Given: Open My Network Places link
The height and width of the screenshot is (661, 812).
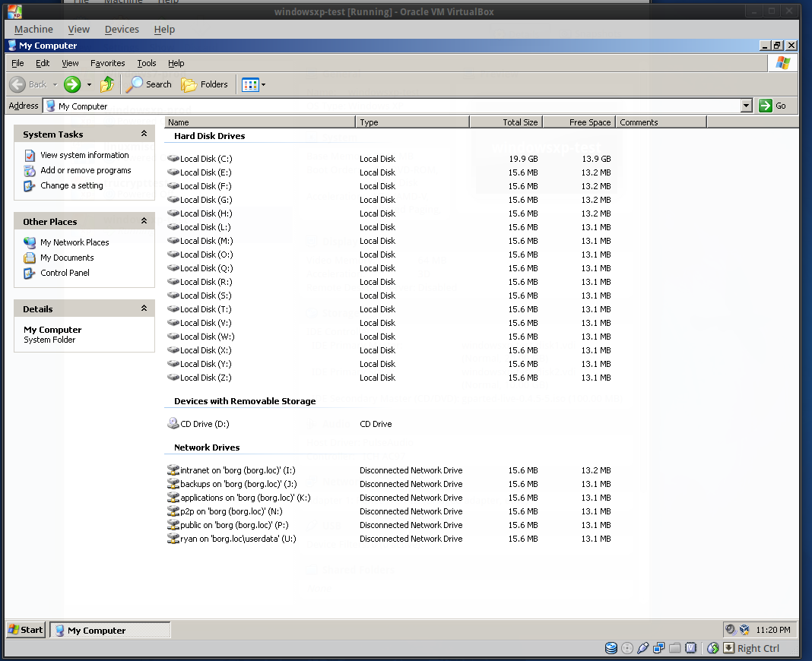Looking at the screenshot, I should pyautogui.click(x=75, y=242).
